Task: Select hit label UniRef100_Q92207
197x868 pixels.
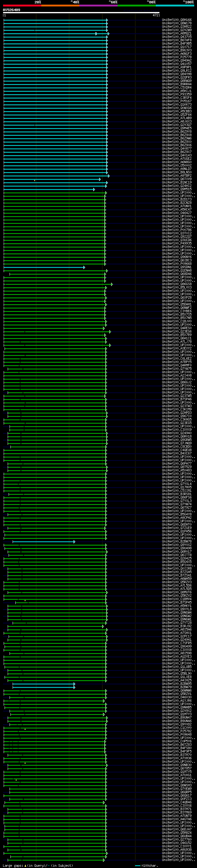Action: (177, 236)
